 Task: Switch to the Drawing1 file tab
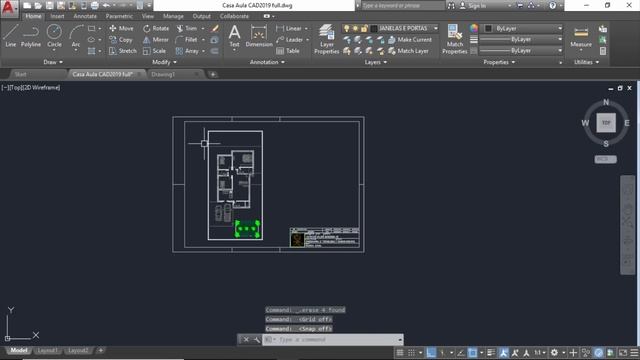163,74
